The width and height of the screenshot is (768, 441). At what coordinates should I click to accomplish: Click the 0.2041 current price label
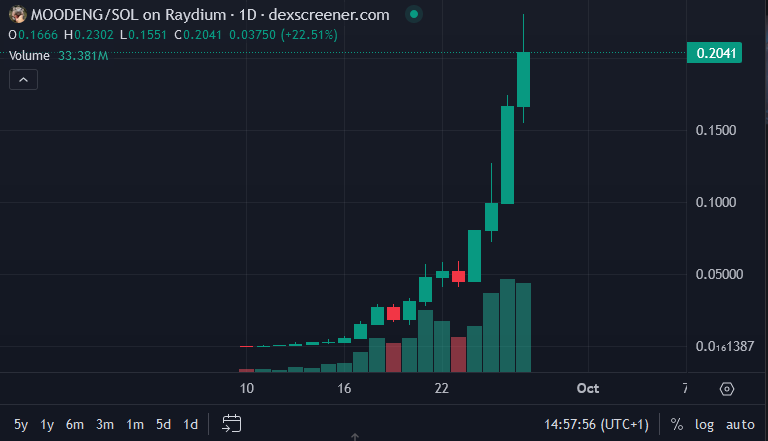[714, 53]
